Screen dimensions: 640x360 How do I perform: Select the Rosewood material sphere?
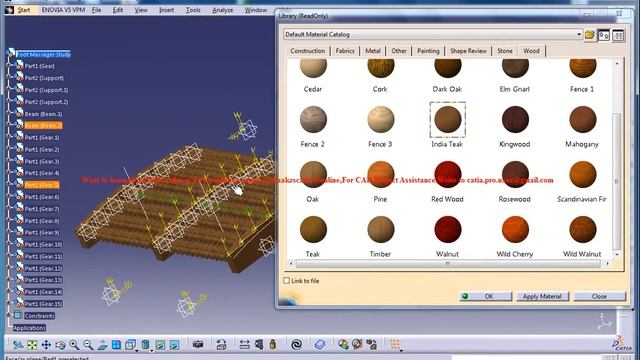tap(515, 174)
